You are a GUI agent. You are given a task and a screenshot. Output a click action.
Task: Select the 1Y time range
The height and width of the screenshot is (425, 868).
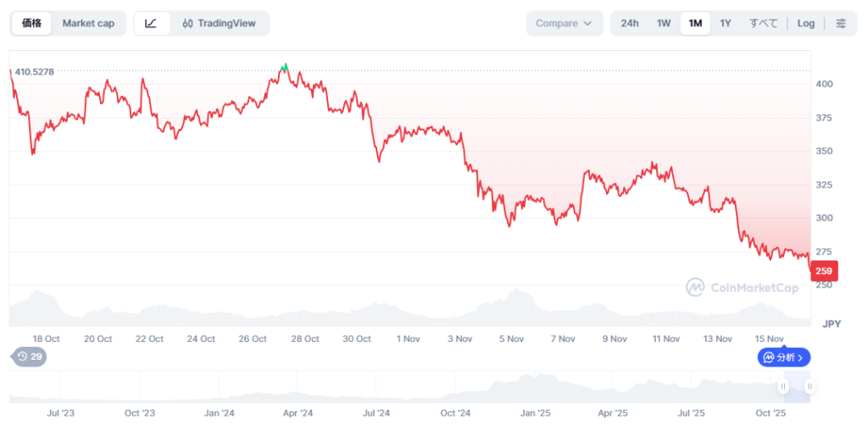pos(726,23)
